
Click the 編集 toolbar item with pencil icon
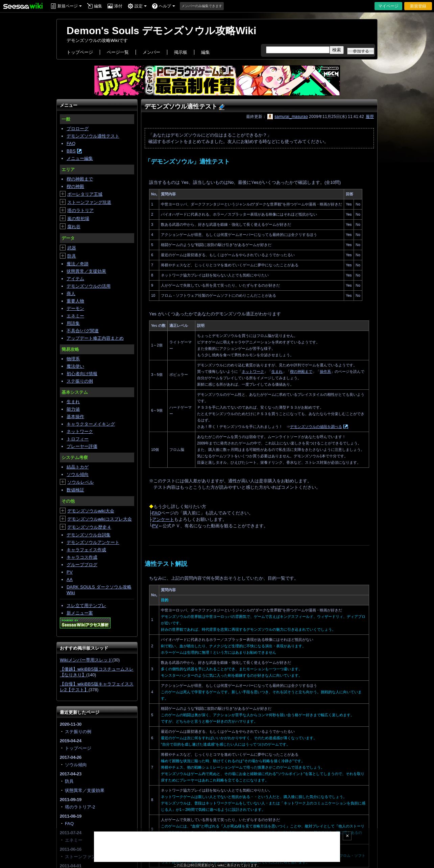[95, 6]
